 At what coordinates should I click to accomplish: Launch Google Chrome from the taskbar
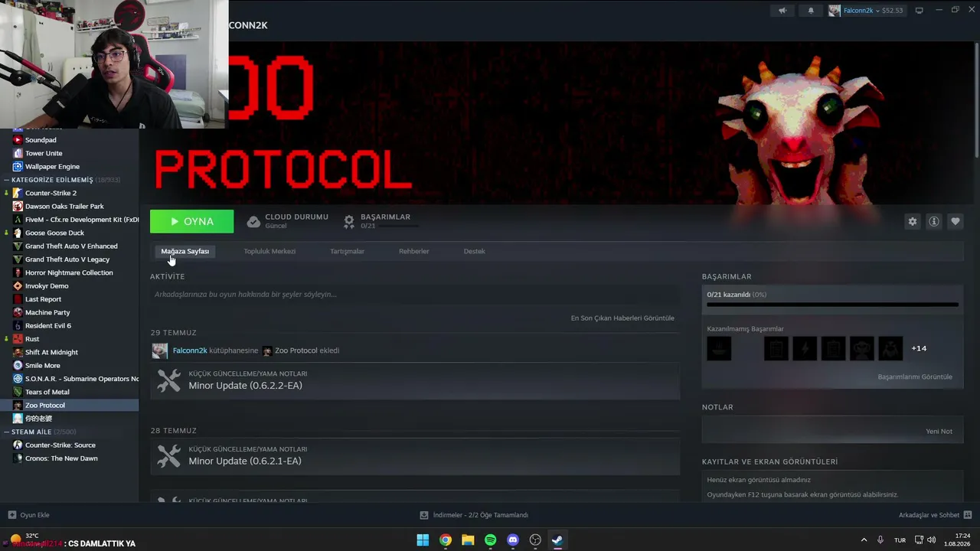pyautogui.click(x=445, y=540)
